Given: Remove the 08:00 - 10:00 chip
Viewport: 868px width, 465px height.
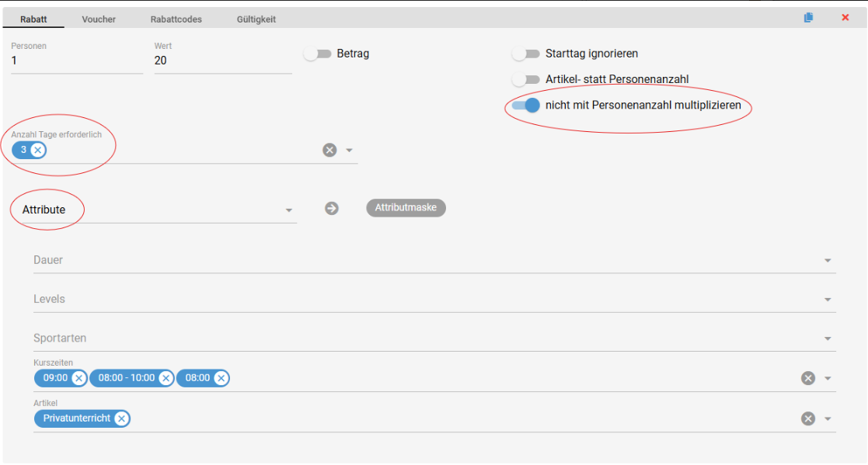Looking at the screenshot, I should coord(166,378).
